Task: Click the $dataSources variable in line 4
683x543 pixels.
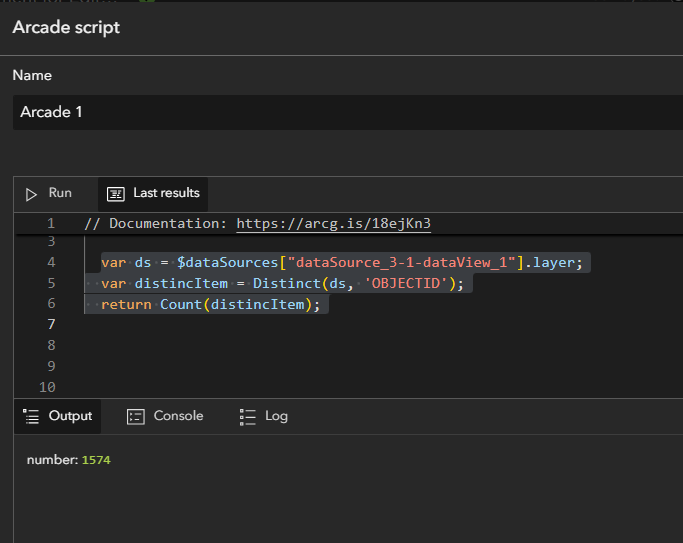Action: click(x=227, y=263)
